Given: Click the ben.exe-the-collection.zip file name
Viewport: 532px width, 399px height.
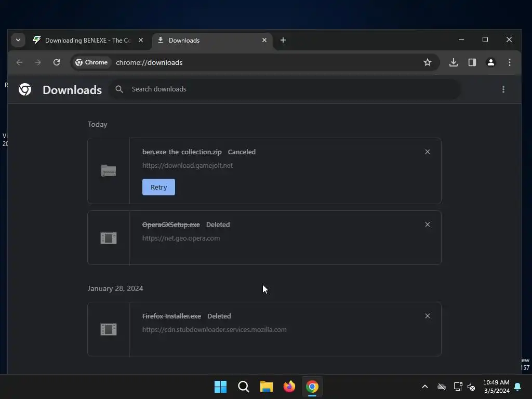Looking at the screenshot, I should point(182,152).
